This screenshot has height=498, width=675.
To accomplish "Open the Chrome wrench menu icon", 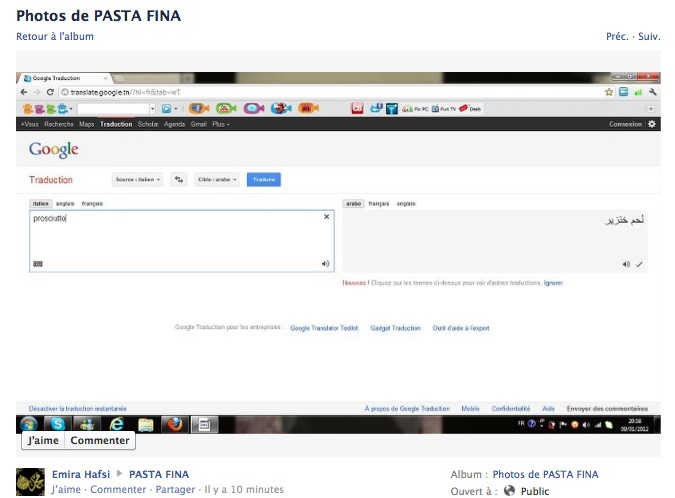I will point(653,92).
